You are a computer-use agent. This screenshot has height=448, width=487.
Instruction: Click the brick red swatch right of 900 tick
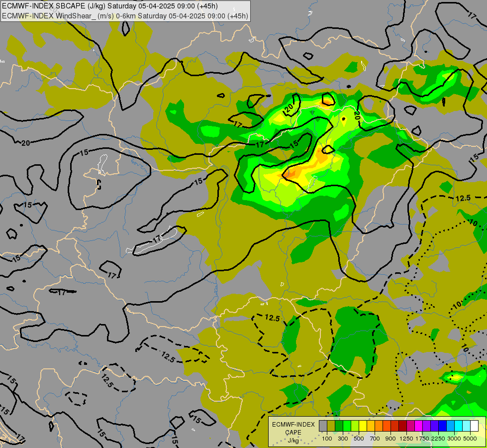[x=395, y=426]
